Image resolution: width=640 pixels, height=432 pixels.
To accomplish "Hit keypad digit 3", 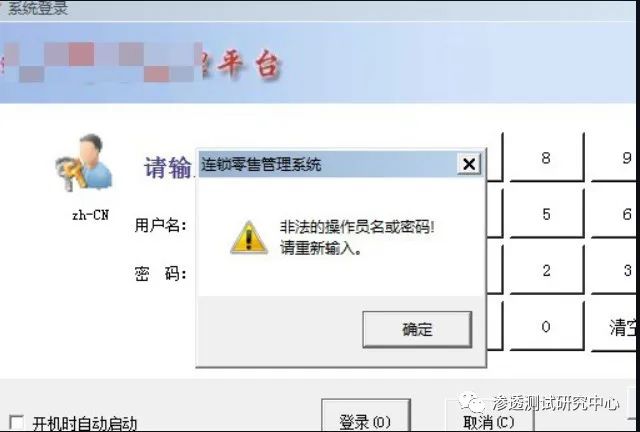I will click(616, 270).
